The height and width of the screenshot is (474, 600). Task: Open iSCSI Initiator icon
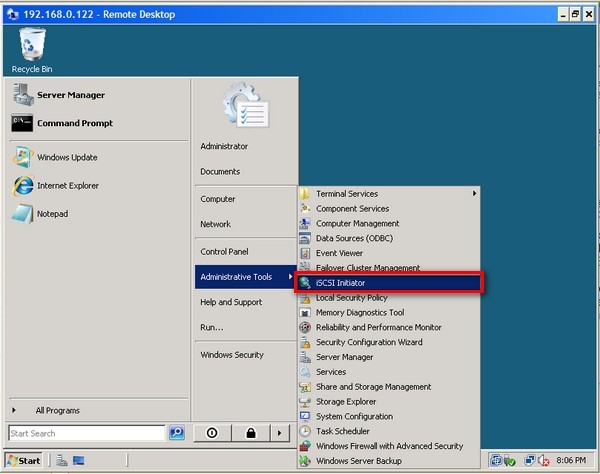(305, 283)
